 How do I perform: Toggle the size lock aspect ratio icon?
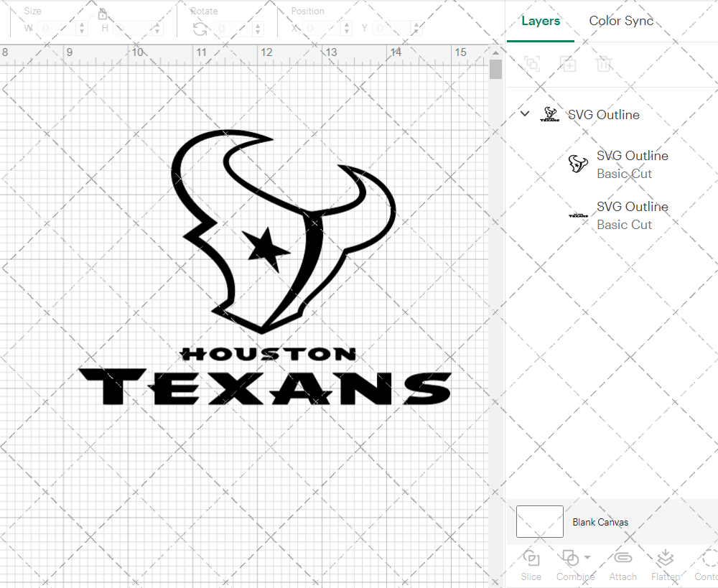pos(103,13)
